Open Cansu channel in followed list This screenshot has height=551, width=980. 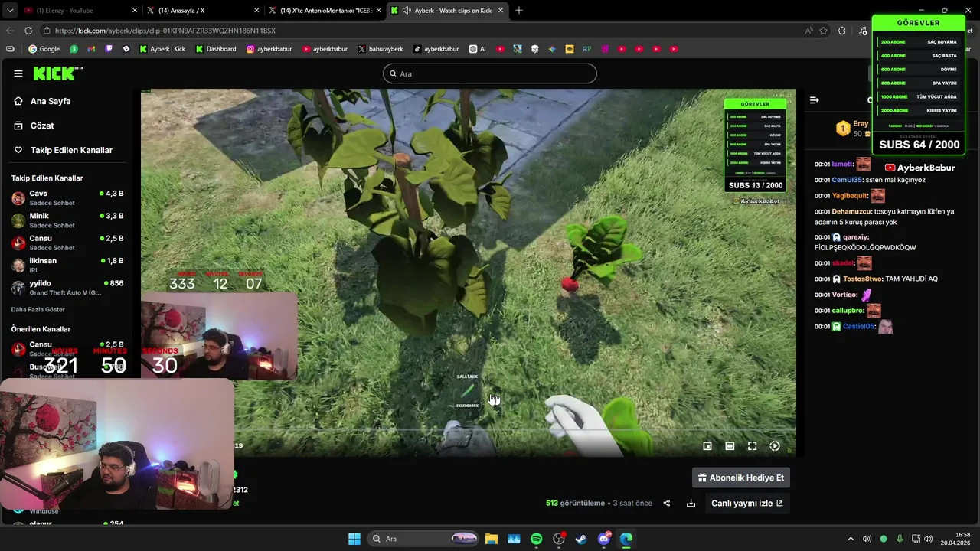[67, 243]
